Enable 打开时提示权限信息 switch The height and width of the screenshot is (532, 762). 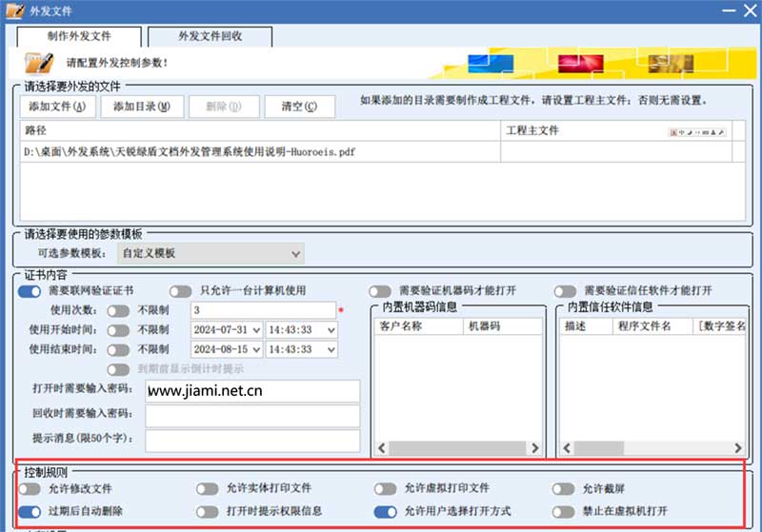coord(208,512)
